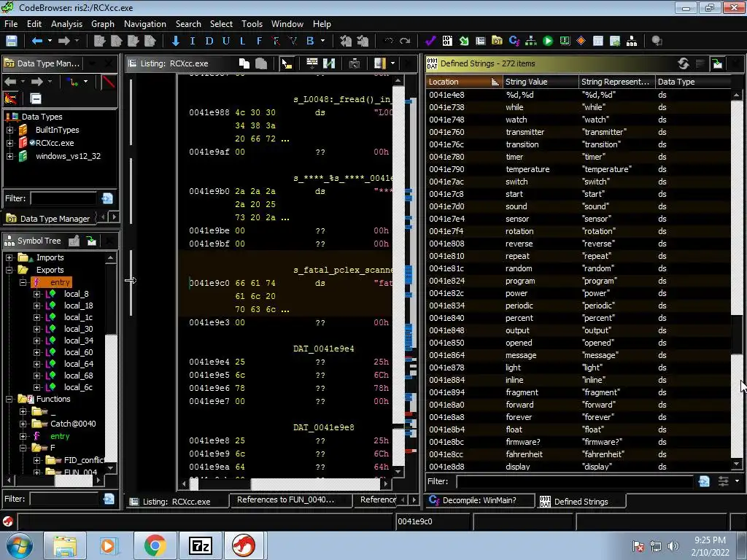Viewport: 747px width, 560px height.
Task: Jump to next Instruction with the I icon
Action: click(193, 41)
